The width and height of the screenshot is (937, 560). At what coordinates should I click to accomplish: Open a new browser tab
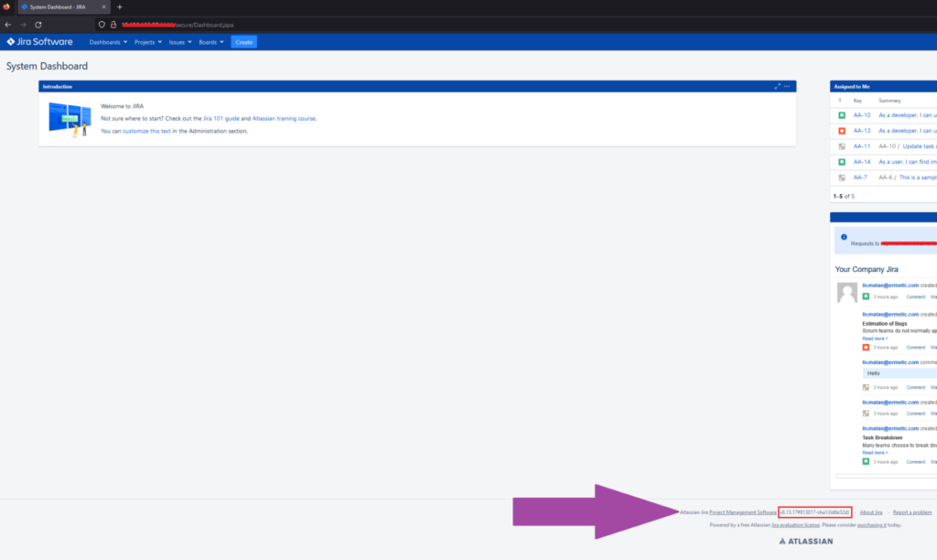click(120, 7)
